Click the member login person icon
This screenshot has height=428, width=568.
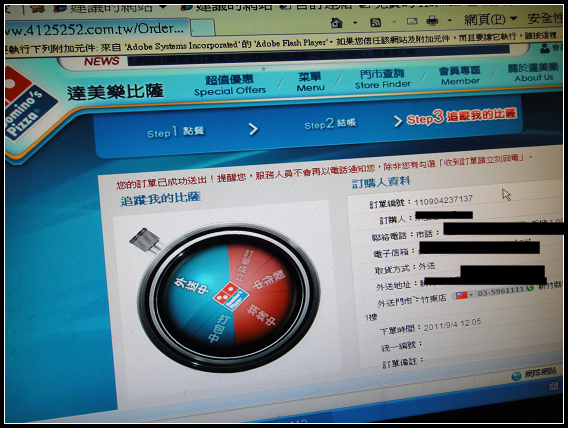click(544, 48)
